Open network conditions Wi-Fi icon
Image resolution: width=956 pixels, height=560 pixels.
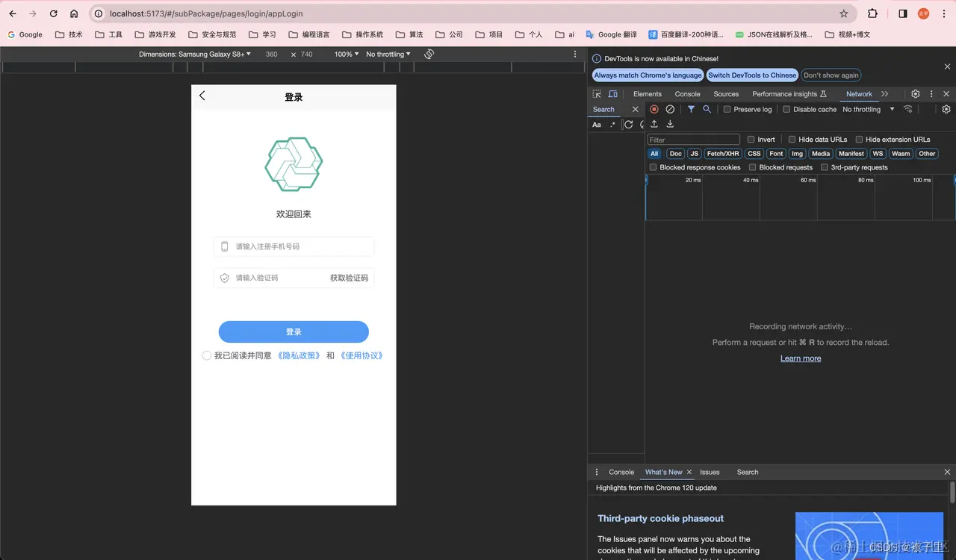(908, 109)
